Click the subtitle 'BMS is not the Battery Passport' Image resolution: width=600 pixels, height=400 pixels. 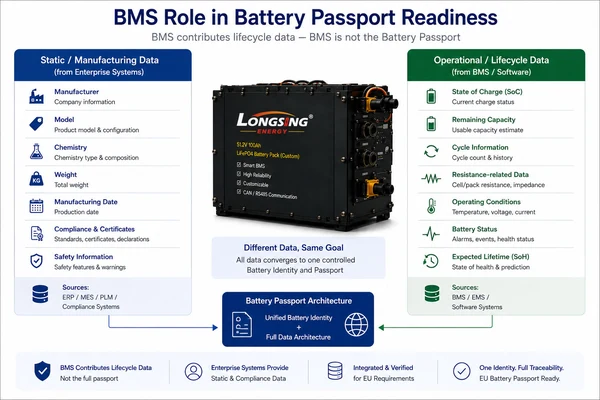click(385, 38)
